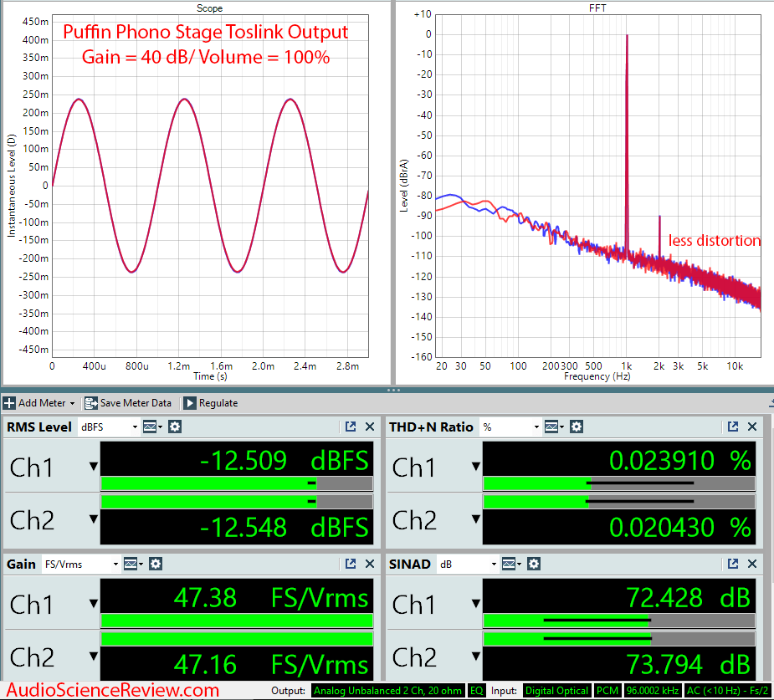Viewport: 774px width, 700px height.
Task: Click the 73.794 dB SINAD reading
Action: (689, 665)
